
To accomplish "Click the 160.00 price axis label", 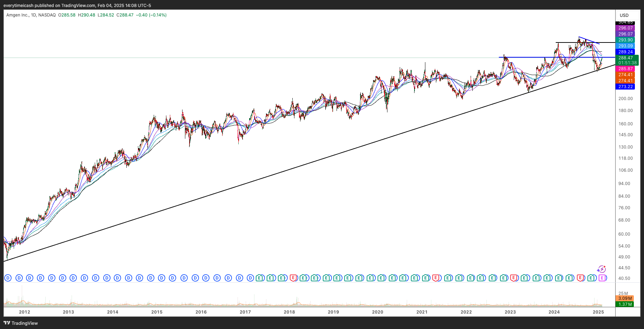I will pyautogui.click(x=625, y=124).
